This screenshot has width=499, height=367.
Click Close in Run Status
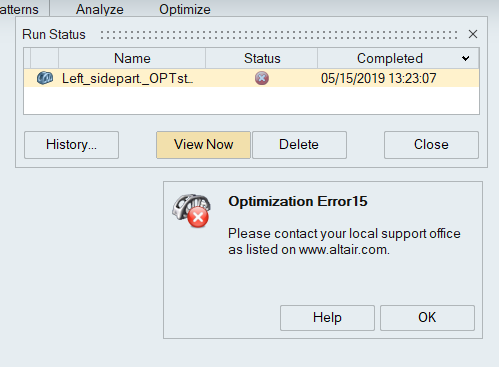pos(431,145)
